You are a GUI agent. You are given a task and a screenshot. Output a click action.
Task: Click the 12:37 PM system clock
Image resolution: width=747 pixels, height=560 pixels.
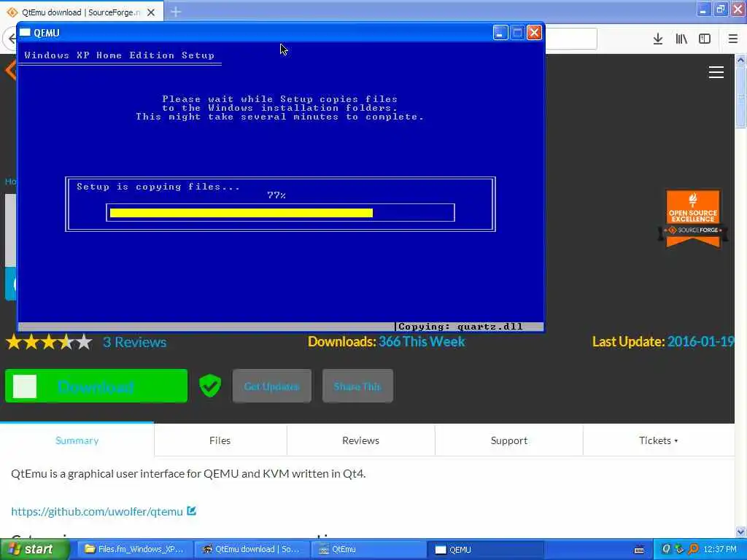tap(720, 549)
